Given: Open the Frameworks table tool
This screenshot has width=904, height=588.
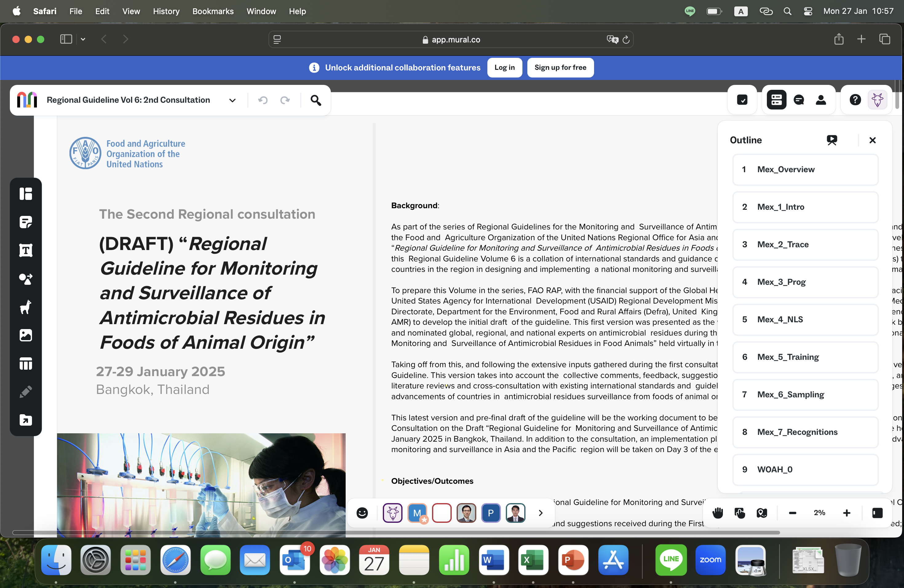Looking at the screenshot, I should (x=26, y=364).
